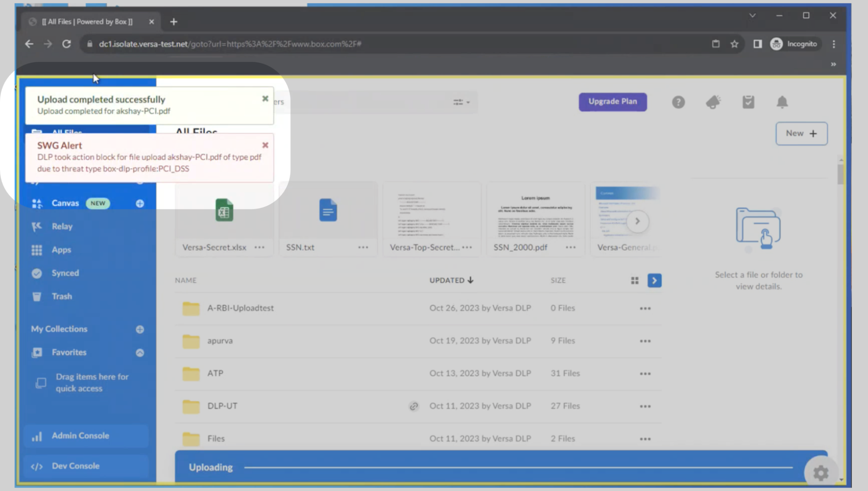This screenshot has width=868, height=491.
Task: Open Synced in the sidebar
Action: coord(65,273)
